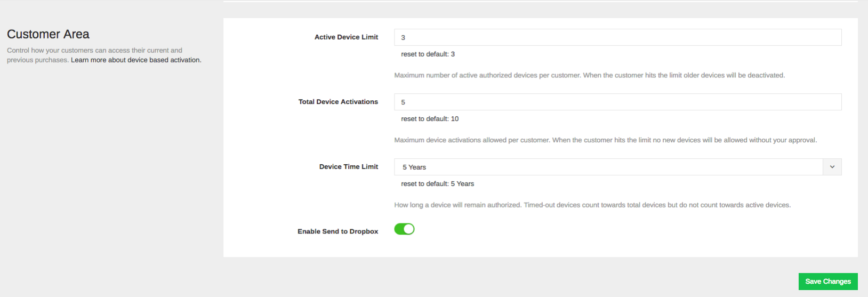Viewport: 868px width, 297px height.
Task: Focus the Active Device Limit field
Action: coord(617,37)
